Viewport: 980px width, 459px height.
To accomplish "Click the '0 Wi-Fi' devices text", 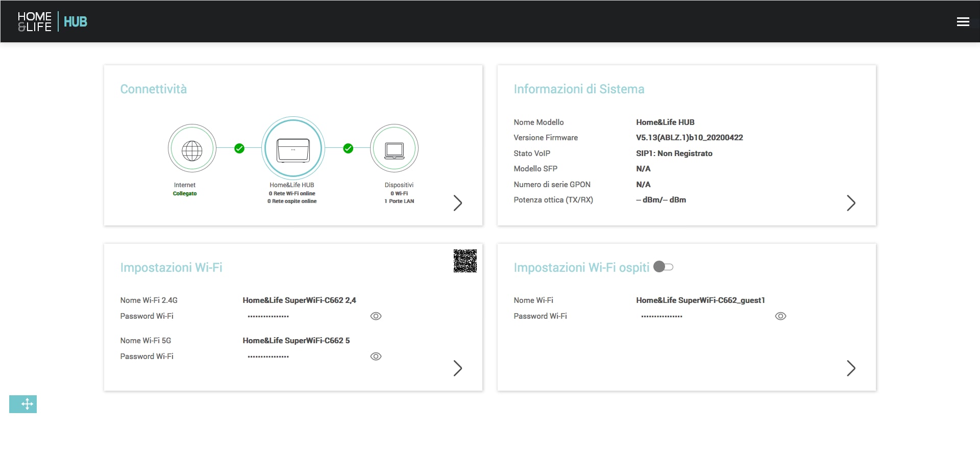I will 399,193.
